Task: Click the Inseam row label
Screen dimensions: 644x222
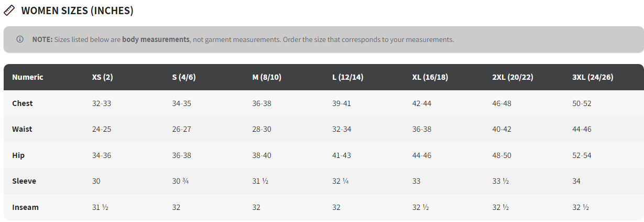Action: 25,207
